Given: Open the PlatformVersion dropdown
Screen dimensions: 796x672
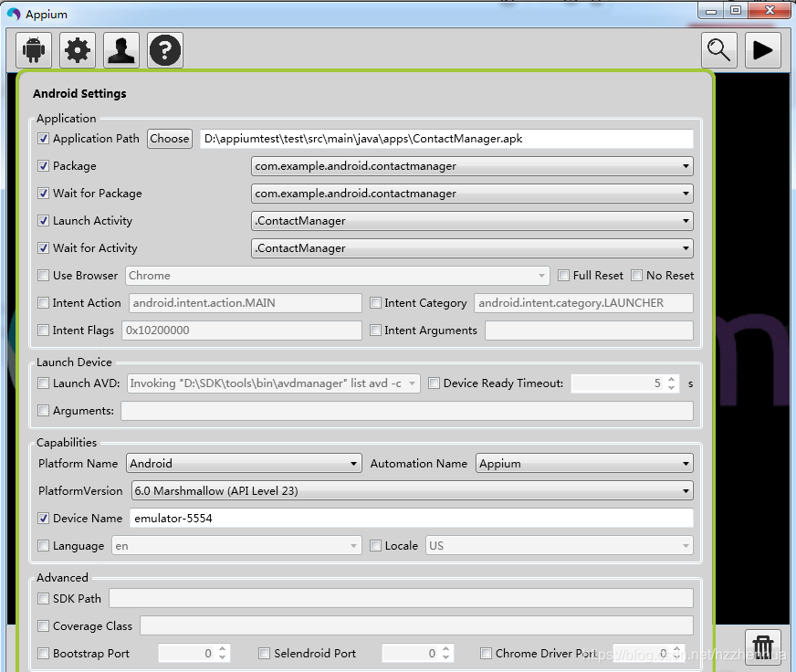Looking at the screenshot, I should (413, 490).
